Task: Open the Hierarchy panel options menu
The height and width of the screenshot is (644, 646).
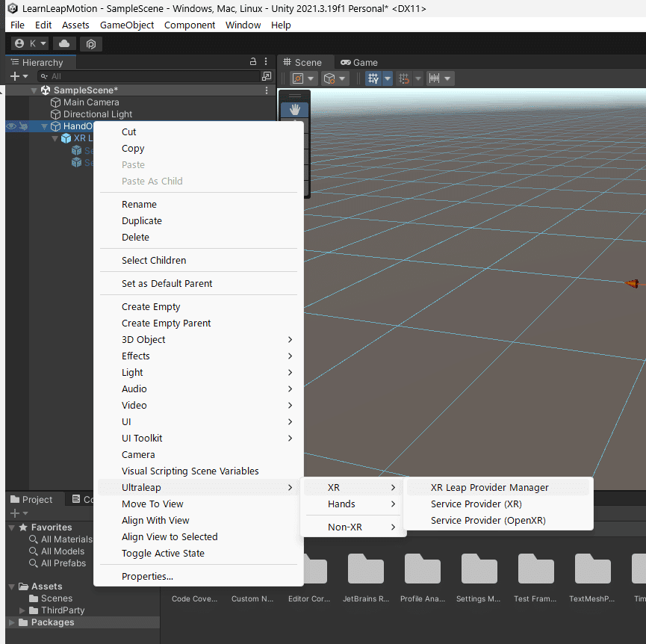Action: click(x=265, y=62)
